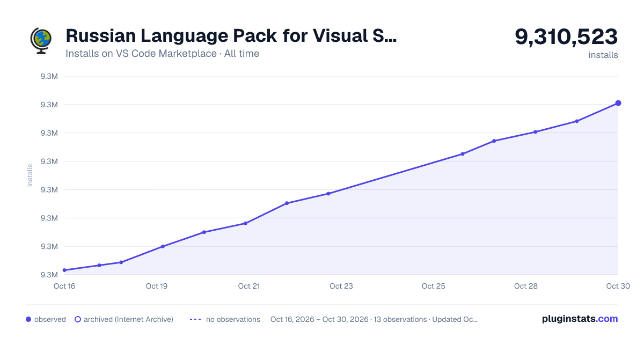Image resolution: width=644 pixels, height=338 pixels.
Task: Click the Oct 23 axis label
Action: click(x=341, y=286)
